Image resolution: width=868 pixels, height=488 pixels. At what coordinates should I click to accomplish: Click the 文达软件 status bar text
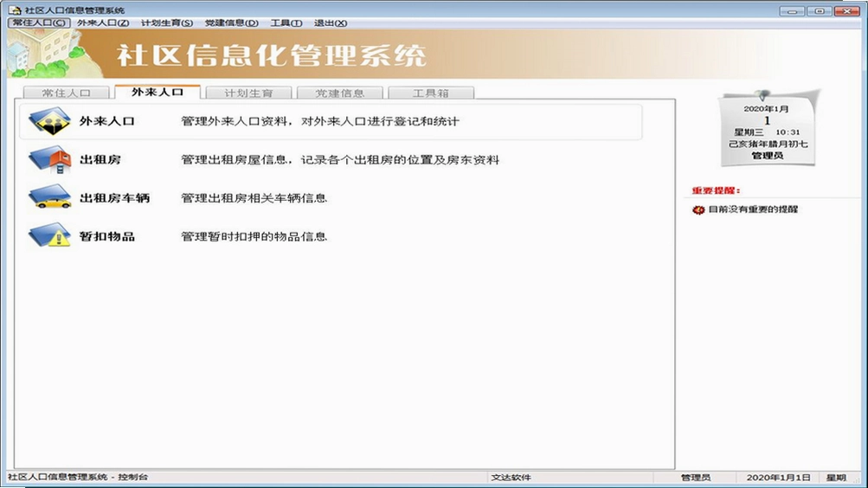pos(511,478)
